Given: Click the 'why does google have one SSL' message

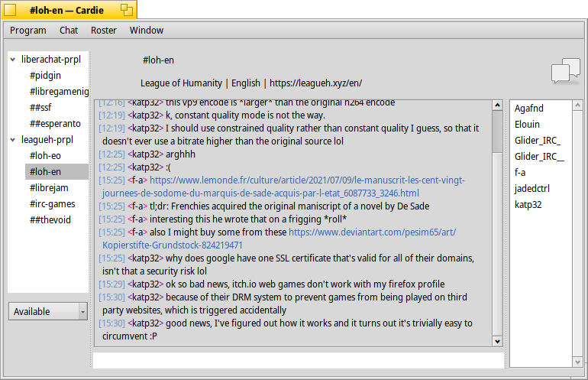Looking at the screenshot, I should click(x=286, y=265).
